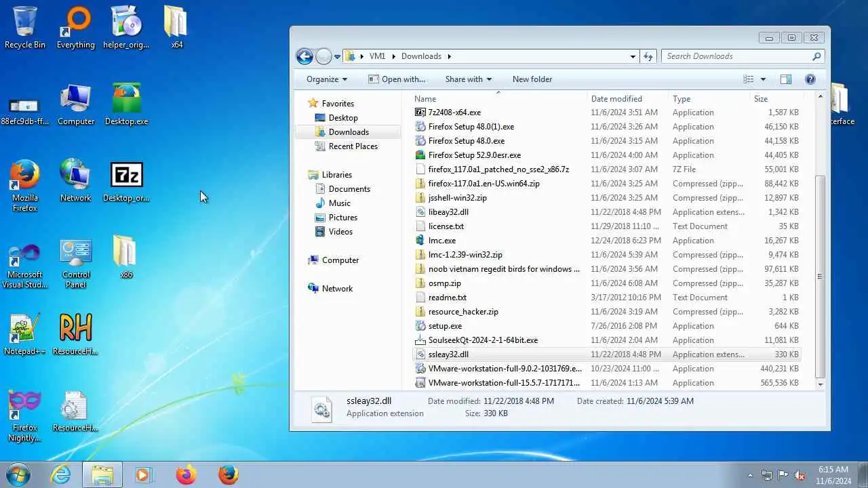Click the Search Downloads input field
868x488 pixels.
743,56
